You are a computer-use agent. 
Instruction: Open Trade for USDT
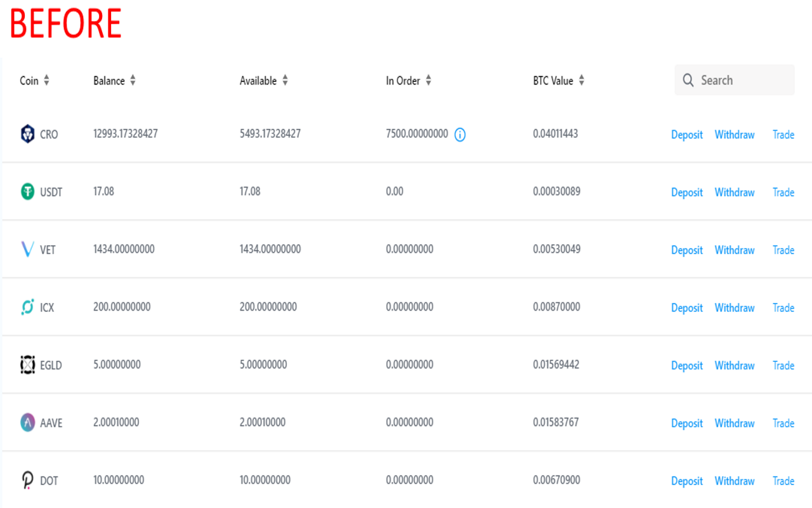tap(783, 192)
